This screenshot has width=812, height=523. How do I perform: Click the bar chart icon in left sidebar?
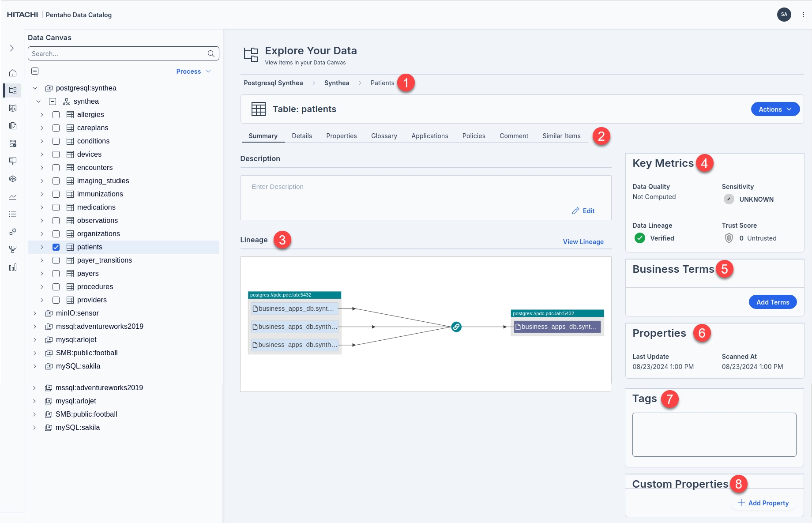coord(13,267)
